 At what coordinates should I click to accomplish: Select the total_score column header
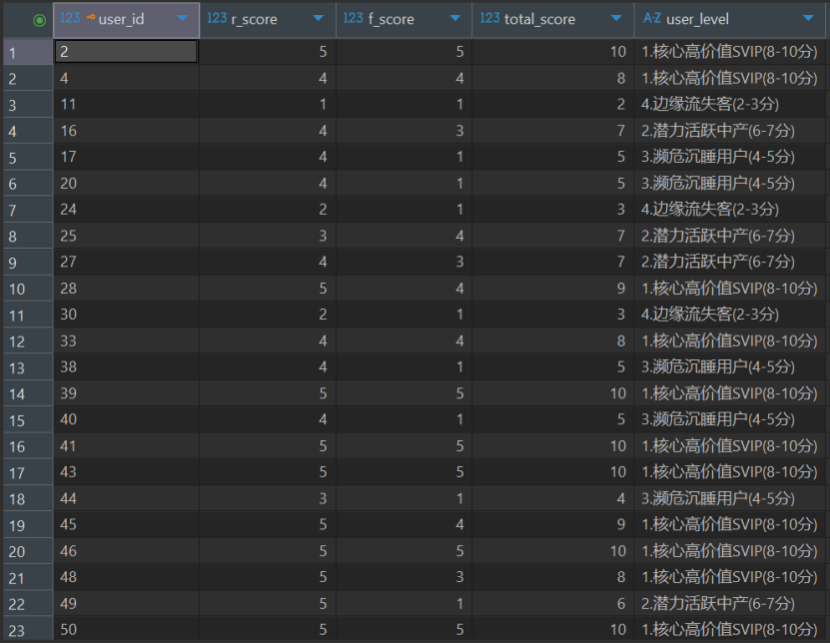(x=553, y=20)
